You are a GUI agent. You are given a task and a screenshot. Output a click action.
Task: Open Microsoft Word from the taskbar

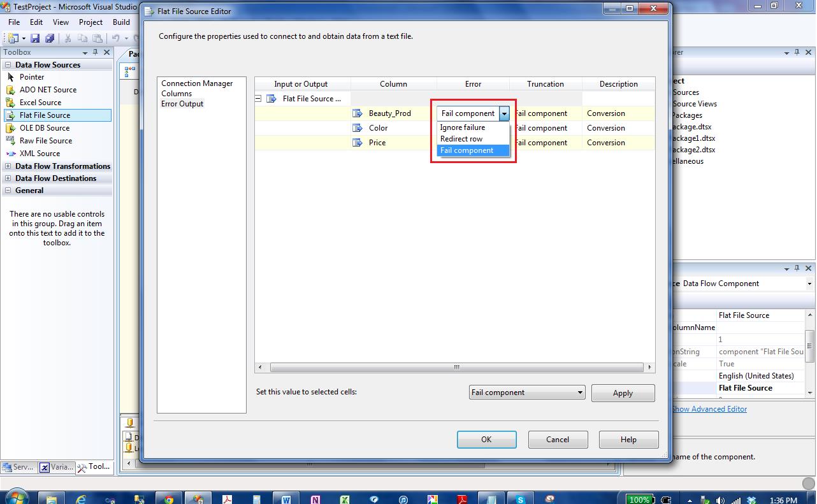tap(286, 500)
